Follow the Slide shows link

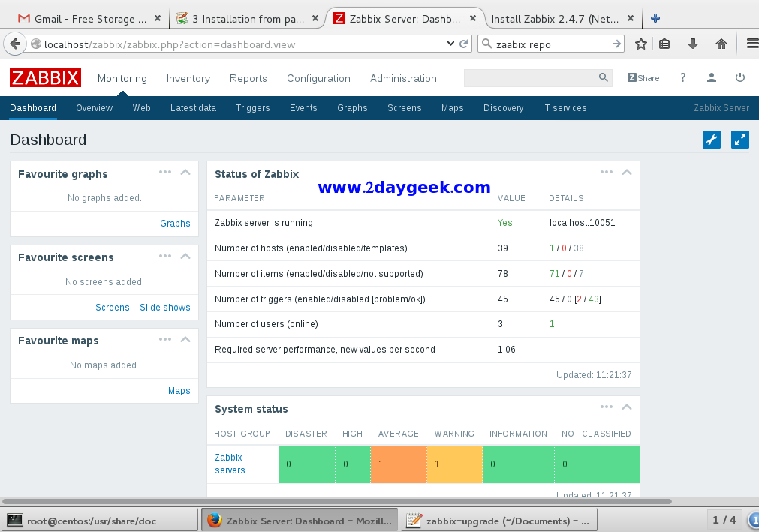point(165,307)
